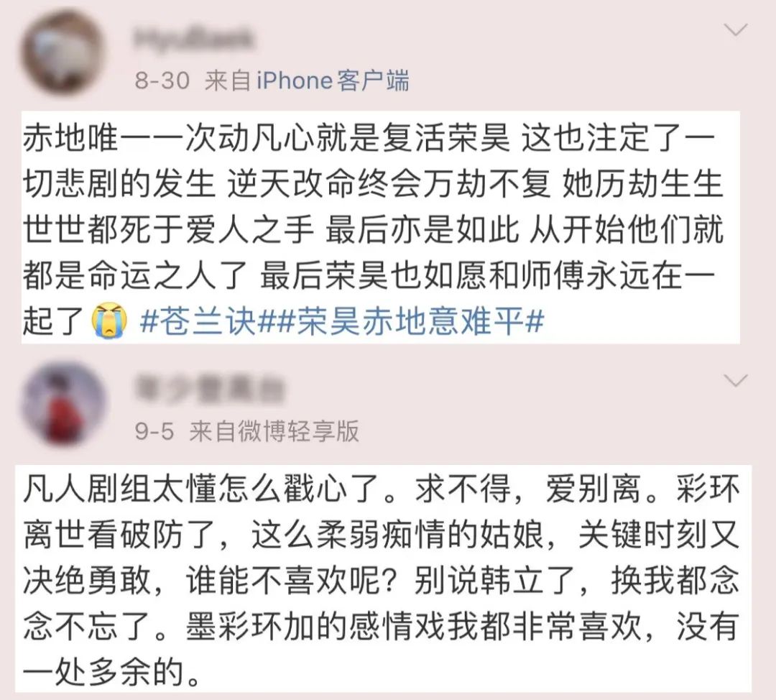Open the avatar with the red outfit
The height and width of the screenshot is (700, 776).
click(x=63, y=404)
